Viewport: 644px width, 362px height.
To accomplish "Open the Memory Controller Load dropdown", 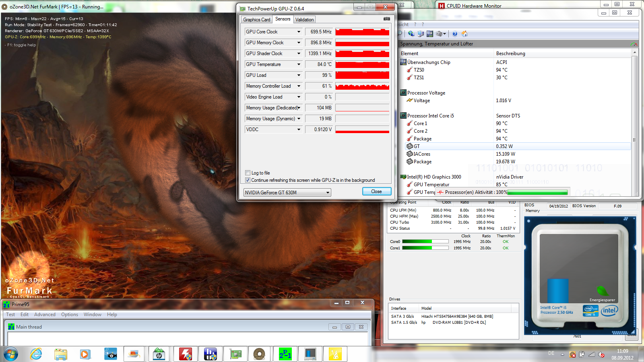I will tap(299, 86).
